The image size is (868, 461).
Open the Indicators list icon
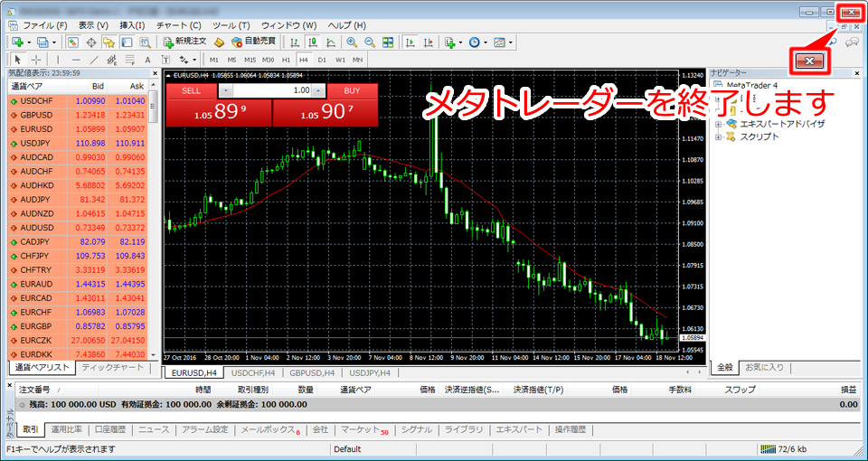pos(449,42)
